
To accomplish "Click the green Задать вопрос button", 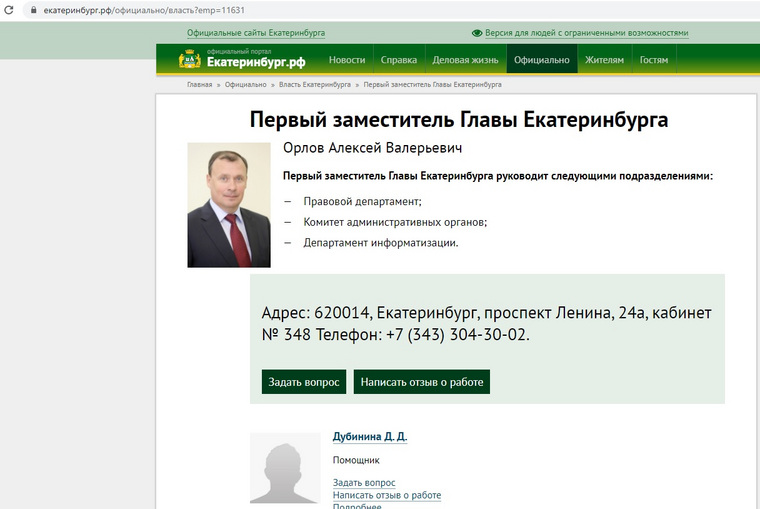I will (x=304, y=382).
